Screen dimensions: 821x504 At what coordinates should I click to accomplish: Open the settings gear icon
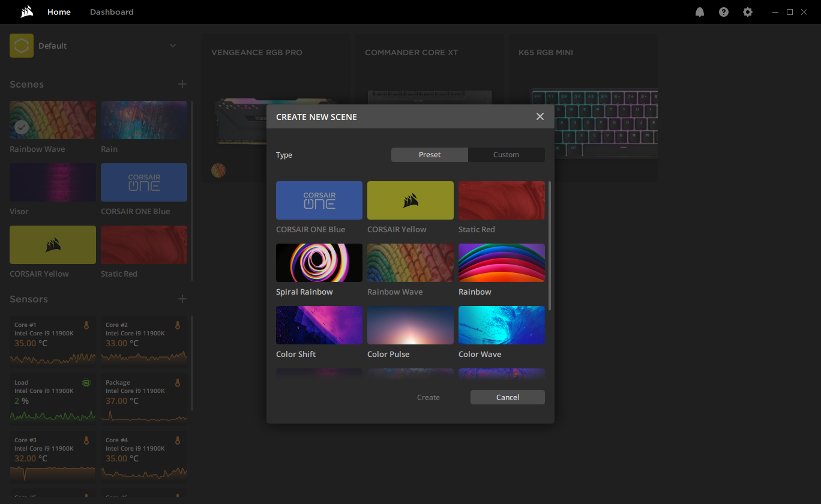(x=748, y=12)
